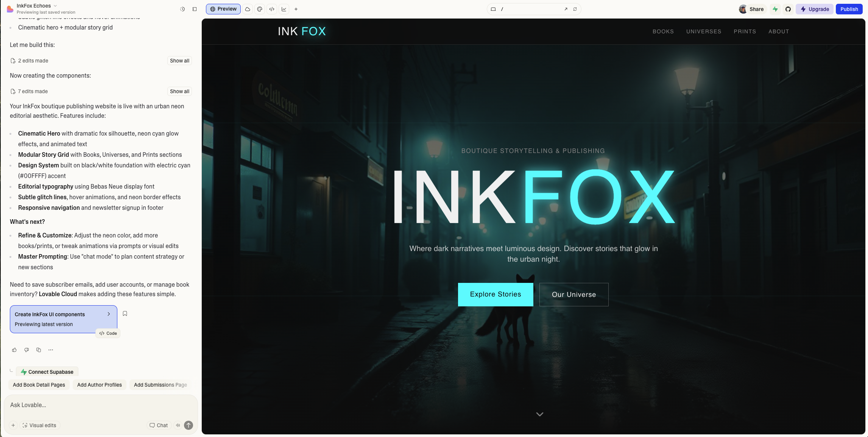Click the Share button

tap(756, 9)
